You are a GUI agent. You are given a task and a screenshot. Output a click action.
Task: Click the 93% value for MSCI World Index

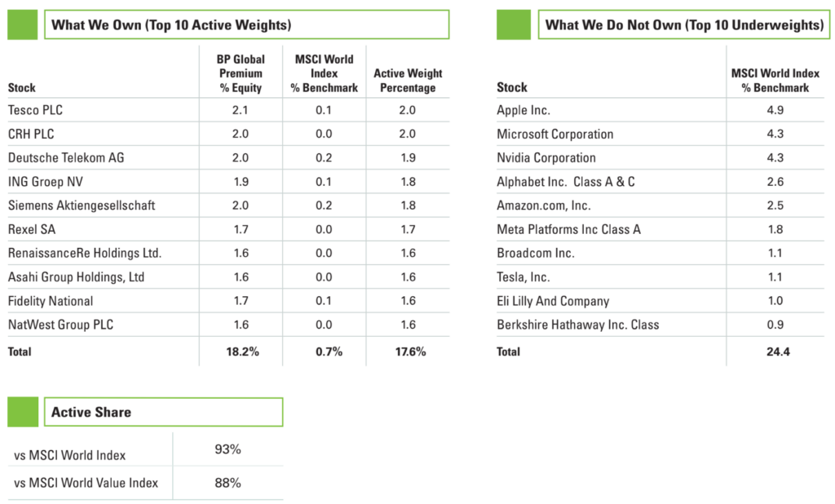[x=228, y=450]
